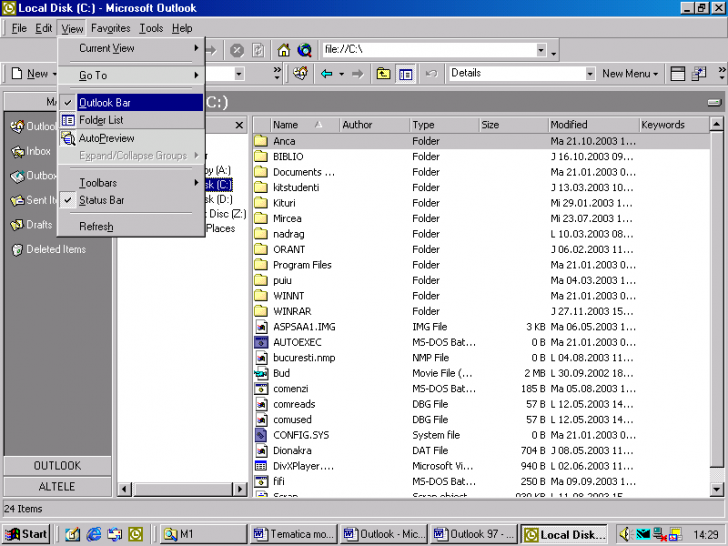The image size is (728, 546).
Task: Select the Anca folder icon
Action: pos(261,141)
